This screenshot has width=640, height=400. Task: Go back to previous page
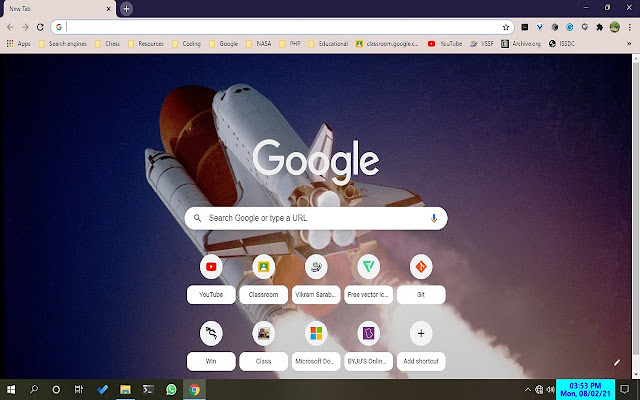pyautogui.click(x=10, y=27)
